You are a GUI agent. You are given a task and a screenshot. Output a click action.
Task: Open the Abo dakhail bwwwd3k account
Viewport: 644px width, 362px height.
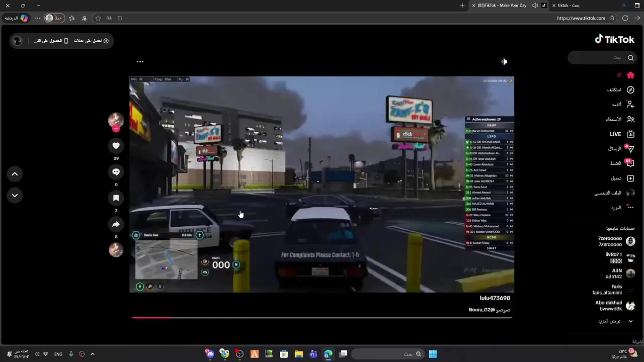coord(615,306)
